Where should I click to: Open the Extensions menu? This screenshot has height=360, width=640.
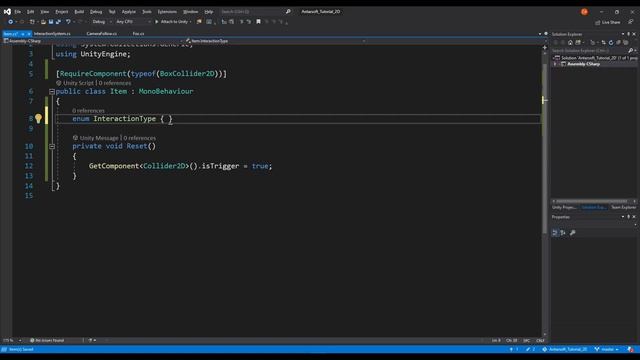tap(167, 12)
